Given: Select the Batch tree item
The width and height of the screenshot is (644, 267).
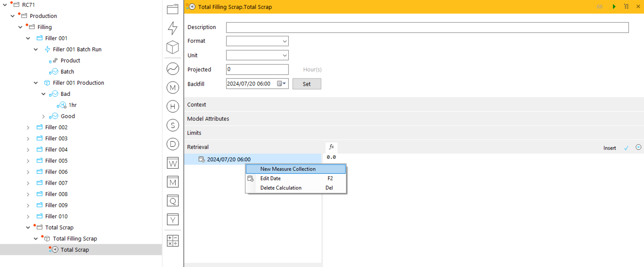Looking at the screenshot, I should [x=67, y=72].
